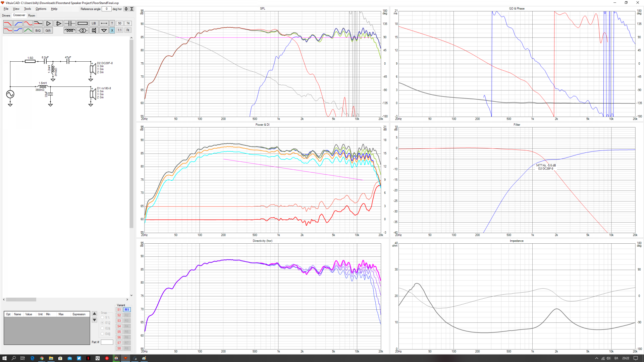Click the Part # input field
The height and width of the screenshot is (362, 644).
107,342
